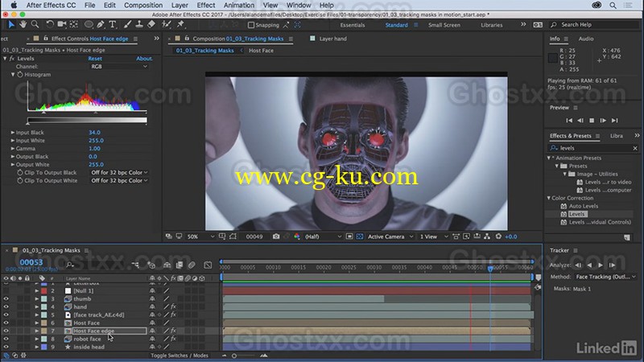Hide the Host Face layer
The image size is (644, 362).
coord(6,323)
